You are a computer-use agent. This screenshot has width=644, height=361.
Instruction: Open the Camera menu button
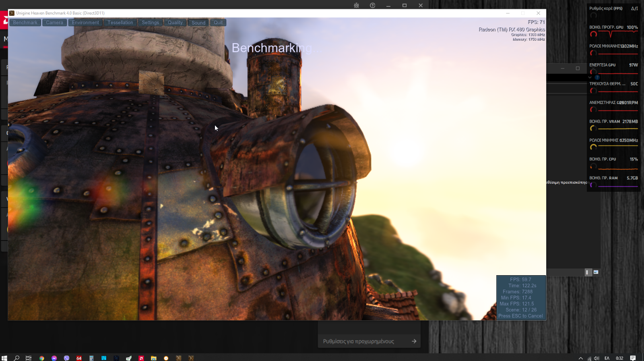(x=54, y=23)
